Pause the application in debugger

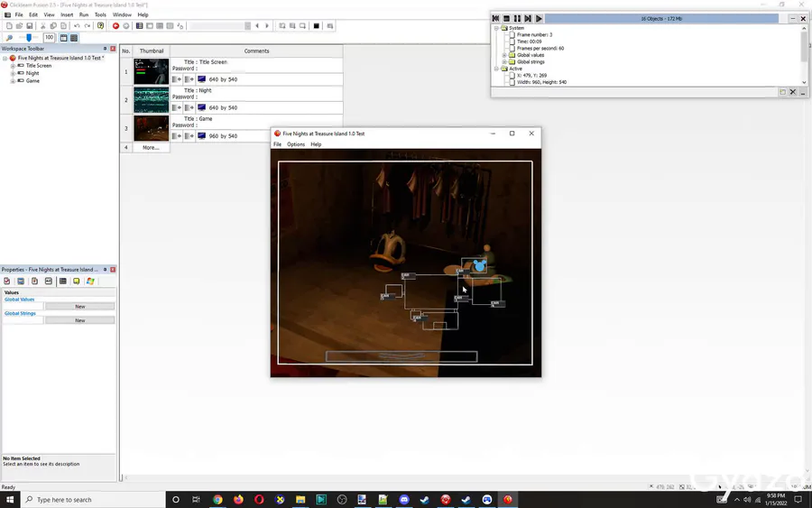click(x=517, y=19)
